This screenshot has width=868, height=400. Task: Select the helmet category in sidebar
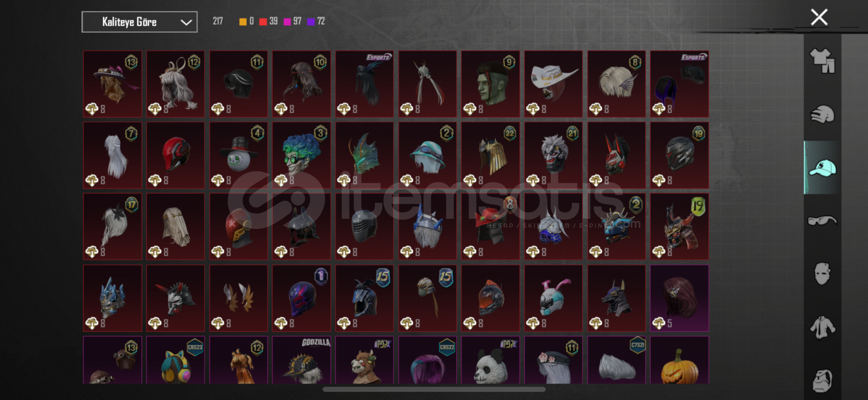click(822, 114)
